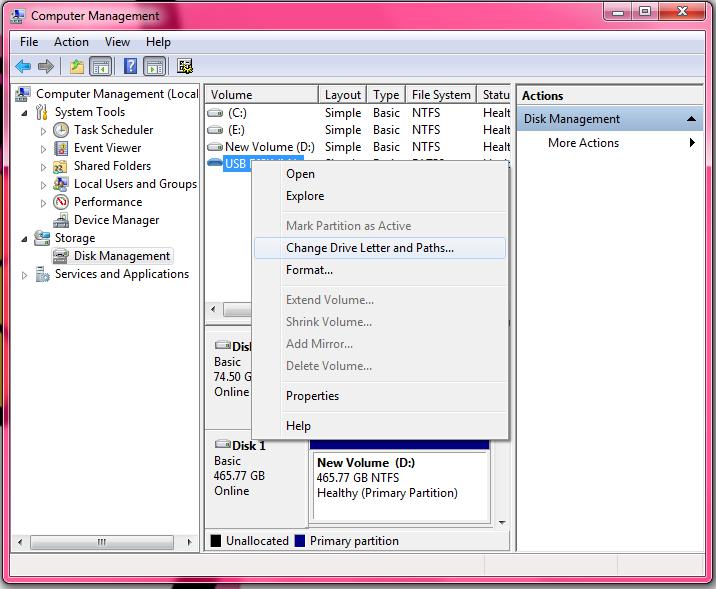Click the Device Manager icon
716x589 pixels.
tap(61, 220)
